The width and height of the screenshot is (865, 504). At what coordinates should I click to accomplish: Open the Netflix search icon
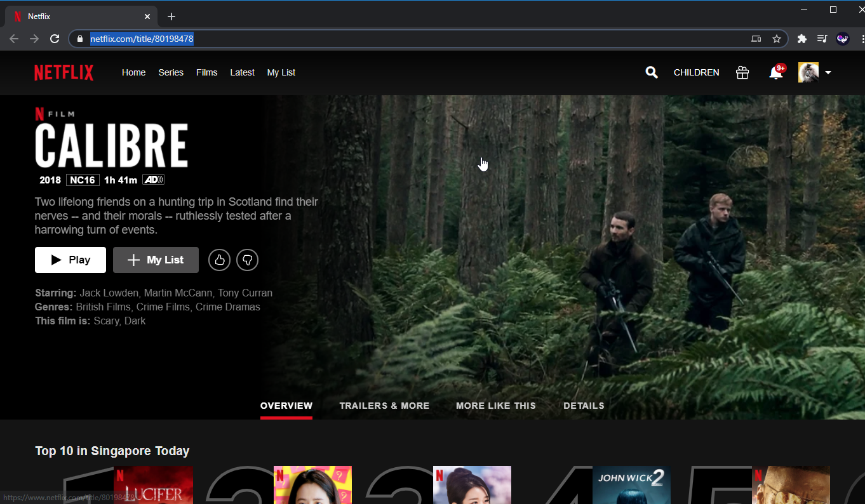(651, 72)
